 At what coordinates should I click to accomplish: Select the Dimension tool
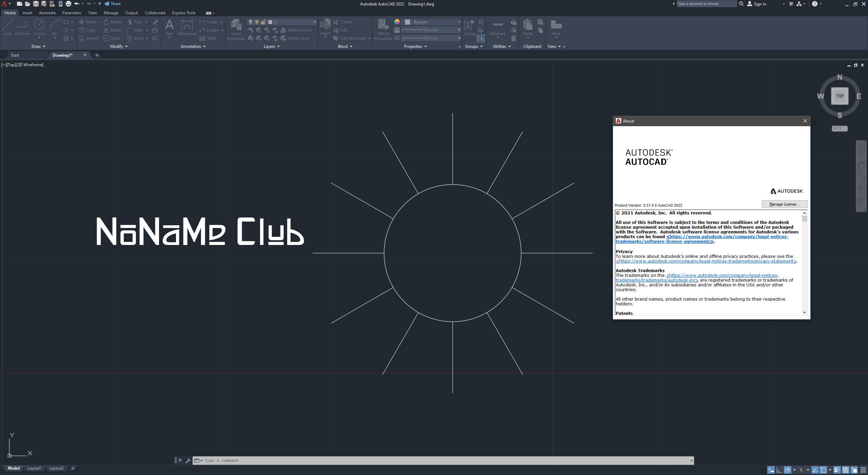point(187,27)
